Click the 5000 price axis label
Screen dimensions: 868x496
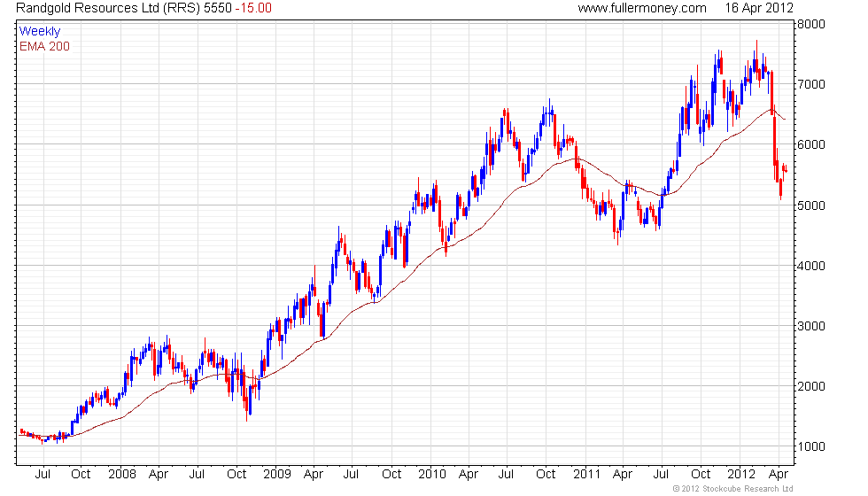(x=811, y=205)
